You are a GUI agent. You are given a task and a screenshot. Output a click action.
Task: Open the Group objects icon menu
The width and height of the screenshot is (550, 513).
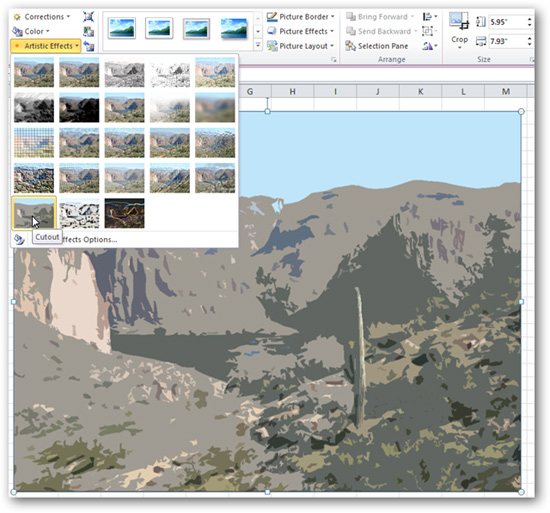tap(430, 31)
